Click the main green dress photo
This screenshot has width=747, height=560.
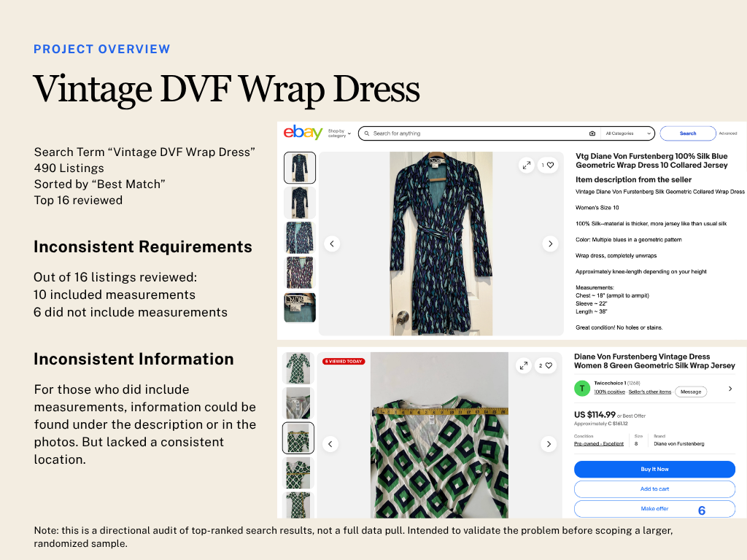pos(439,435)
